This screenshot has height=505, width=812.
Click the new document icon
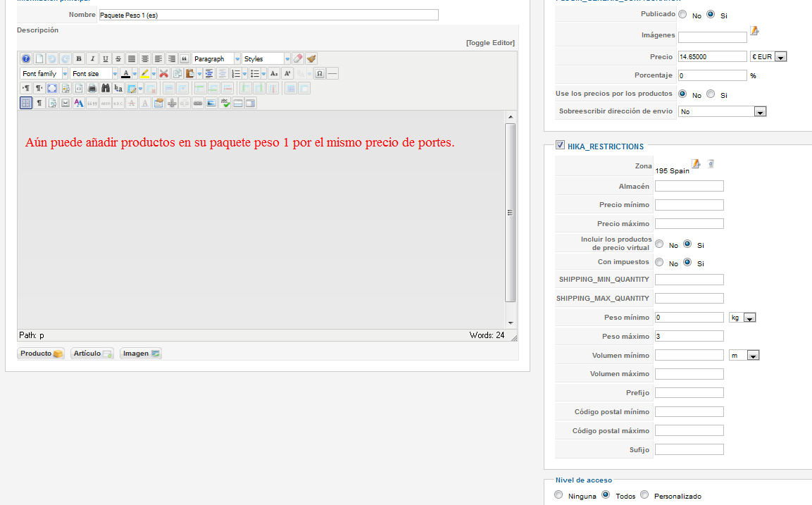tap(39, 58)
